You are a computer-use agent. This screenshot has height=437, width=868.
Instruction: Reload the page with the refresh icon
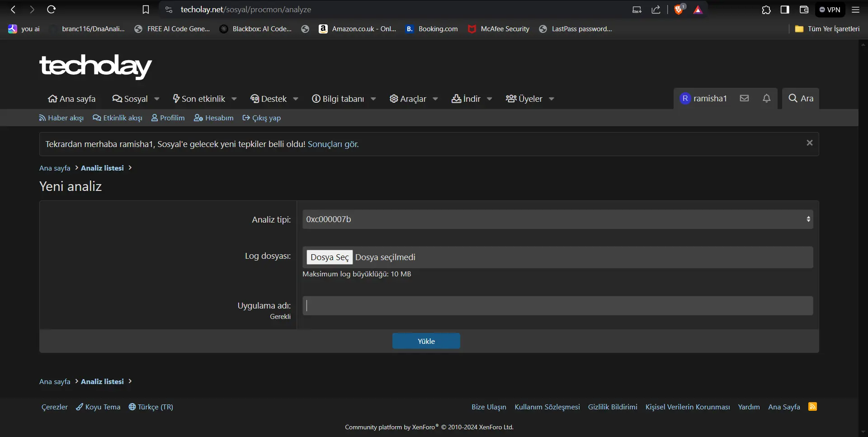(x=52, y=9)
